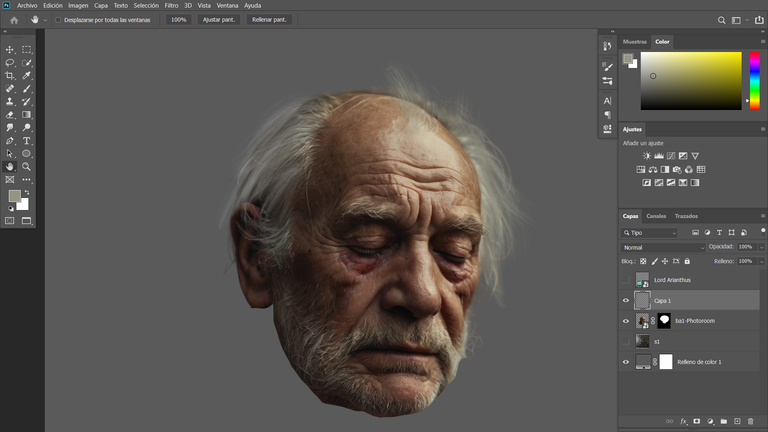This screenshot has width=768, height=432.
Task: Select the Clone Stamp tool
Action: (9, 101)
